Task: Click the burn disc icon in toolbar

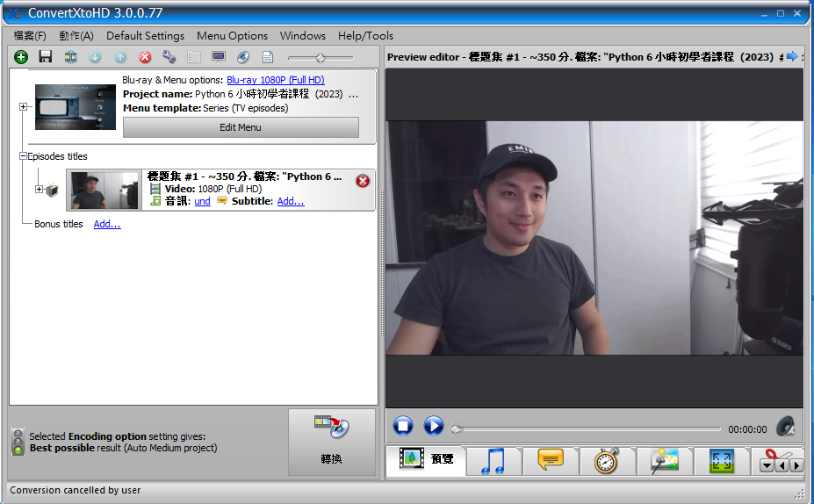Action: 243,57
